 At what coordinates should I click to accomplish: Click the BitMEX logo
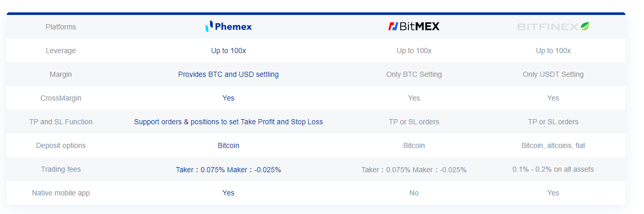[414, 26]
